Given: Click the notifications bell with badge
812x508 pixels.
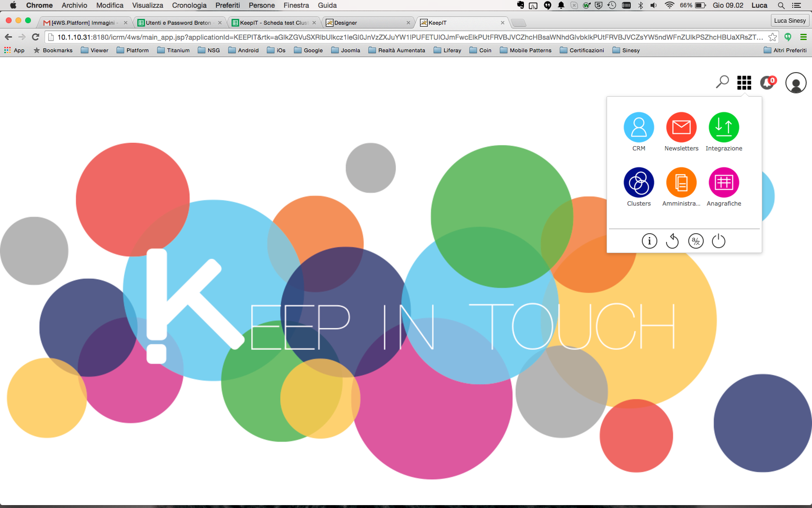Looking at the screenshot, I should pos(768,83).
